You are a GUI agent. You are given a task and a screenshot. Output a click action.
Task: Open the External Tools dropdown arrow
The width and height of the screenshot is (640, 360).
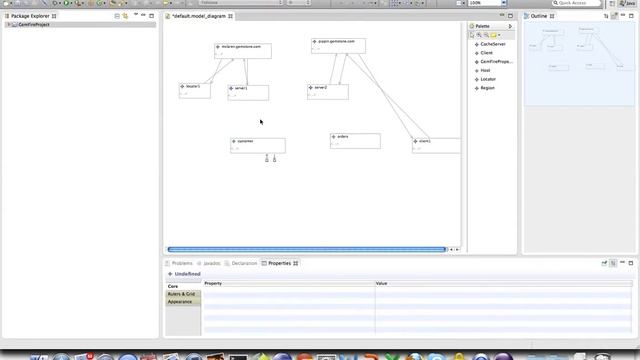point(82,3)
